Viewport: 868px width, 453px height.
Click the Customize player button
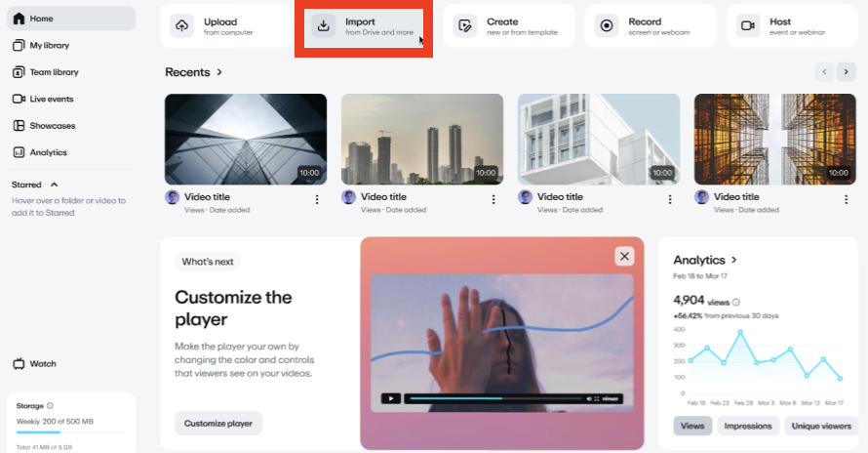[x=218, y=423]
